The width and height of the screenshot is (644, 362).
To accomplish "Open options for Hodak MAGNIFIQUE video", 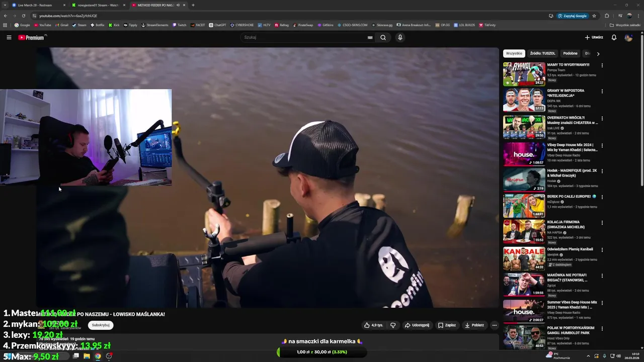I will pyautogui.click(x=602, y=171).
